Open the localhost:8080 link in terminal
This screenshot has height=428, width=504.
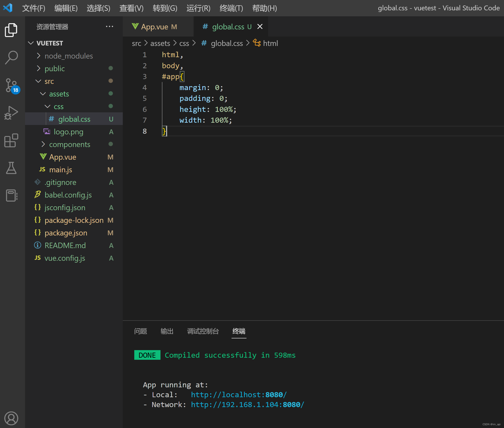[238, 395]
